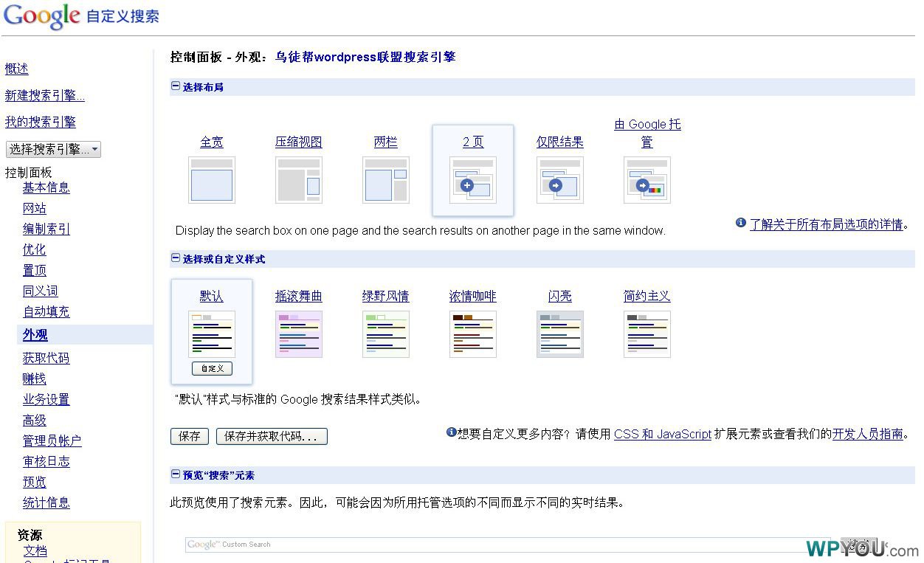924x563 pixels.
Task: Select the 压缩视图 layout thumbnail icon
Action: (x=299, y=180)
